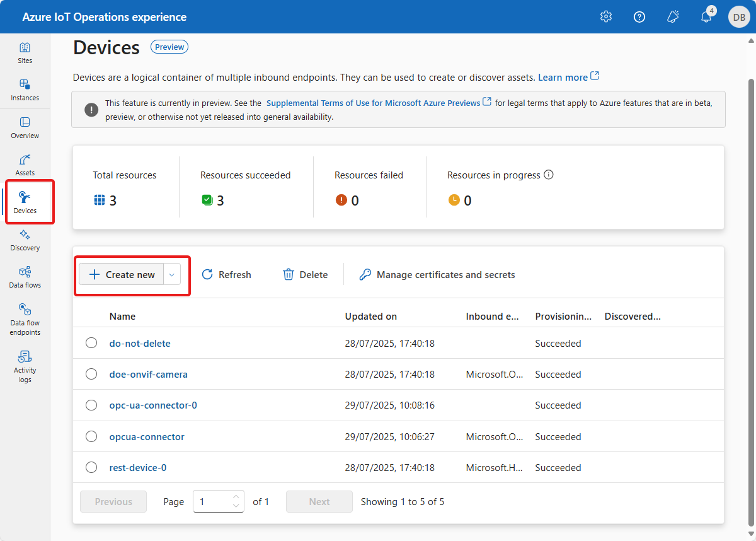The height and width of the screenshot is (541, 756).
Task: Click the Previous page button
Action: 113,501
